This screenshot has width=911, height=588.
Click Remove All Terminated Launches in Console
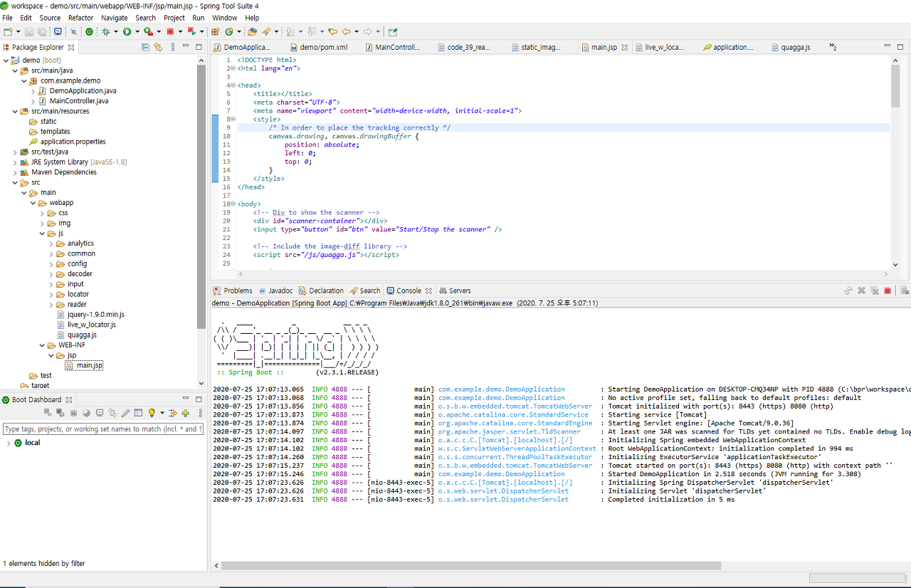[x=875, y=290]
